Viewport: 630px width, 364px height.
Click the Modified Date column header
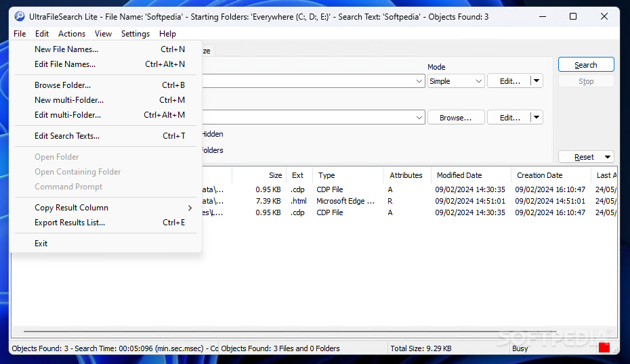471,175
